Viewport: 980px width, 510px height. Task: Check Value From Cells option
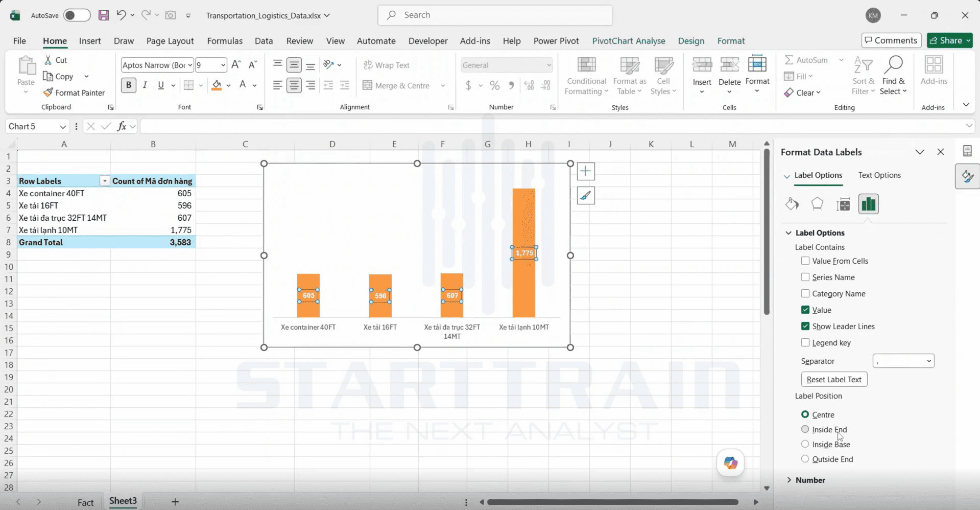[805, 261]
